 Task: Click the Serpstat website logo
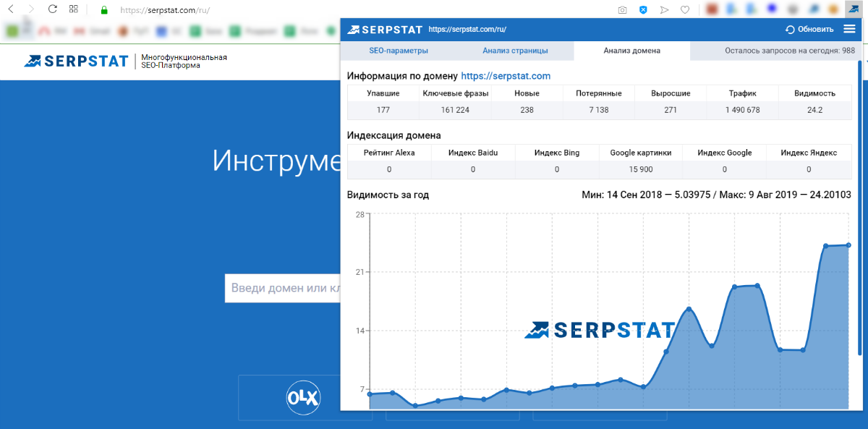pos(76,61)
